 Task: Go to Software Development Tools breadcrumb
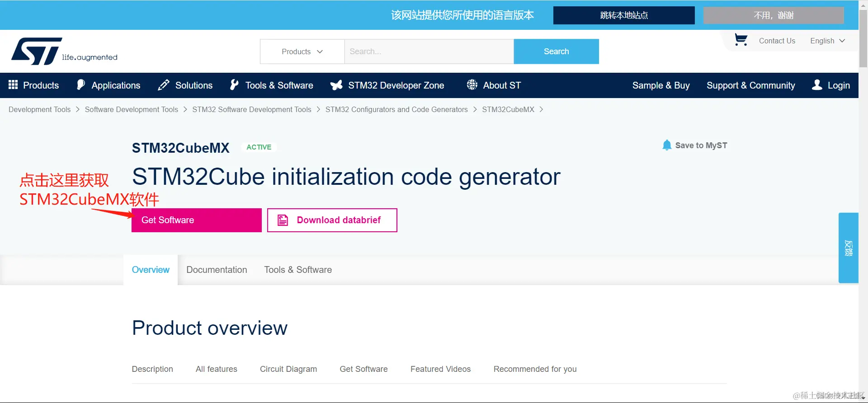pos(132,109)
